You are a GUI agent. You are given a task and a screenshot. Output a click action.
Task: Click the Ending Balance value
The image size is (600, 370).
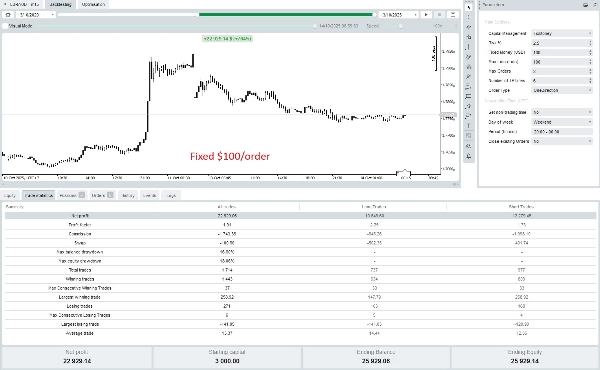pyautogui.click(x=376, y=361)
